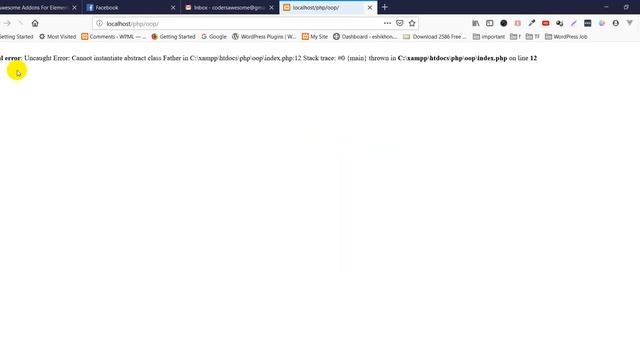
Task: Click the dark square extension icon
Action: pos(587,23)
